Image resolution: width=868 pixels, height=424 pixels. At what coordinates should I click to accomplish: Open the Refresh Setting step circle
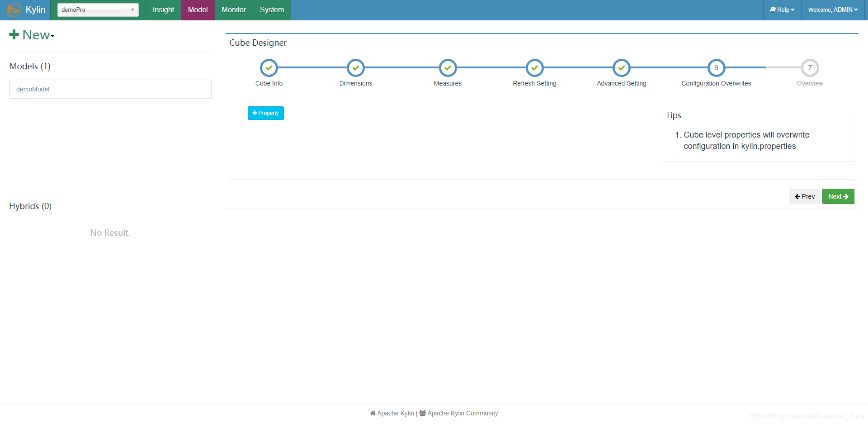click(534, 68)
